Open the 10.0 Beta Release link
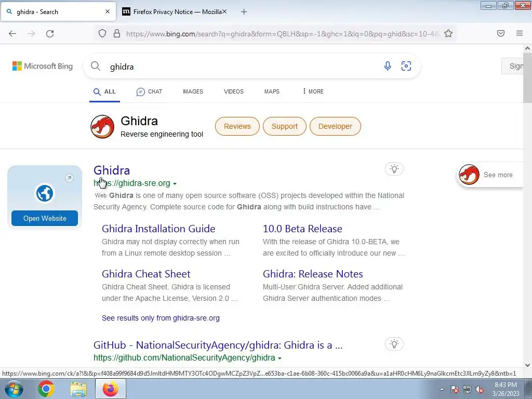The image size is (532, 399). [x=302, y=229]
